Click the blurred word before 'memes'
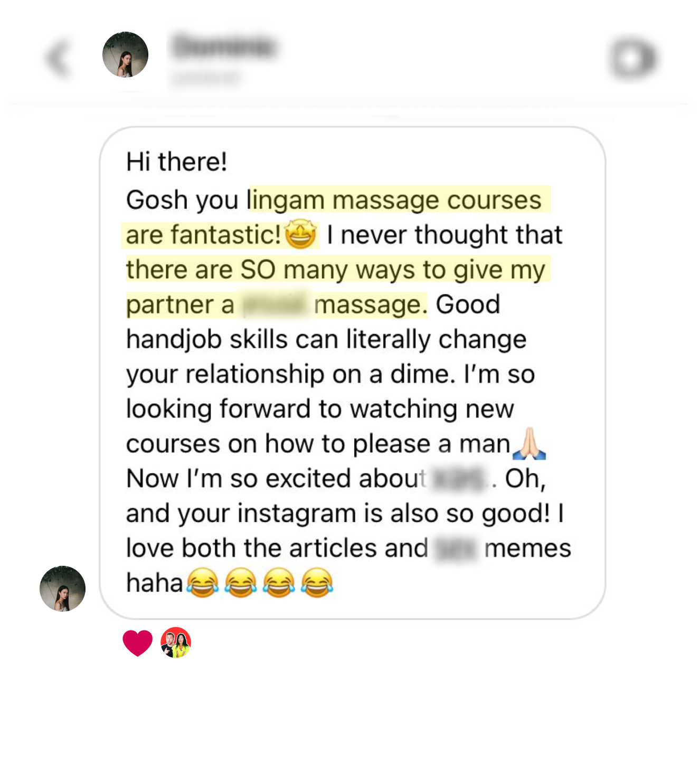This screenshot has width=700, height=760. 456,548
